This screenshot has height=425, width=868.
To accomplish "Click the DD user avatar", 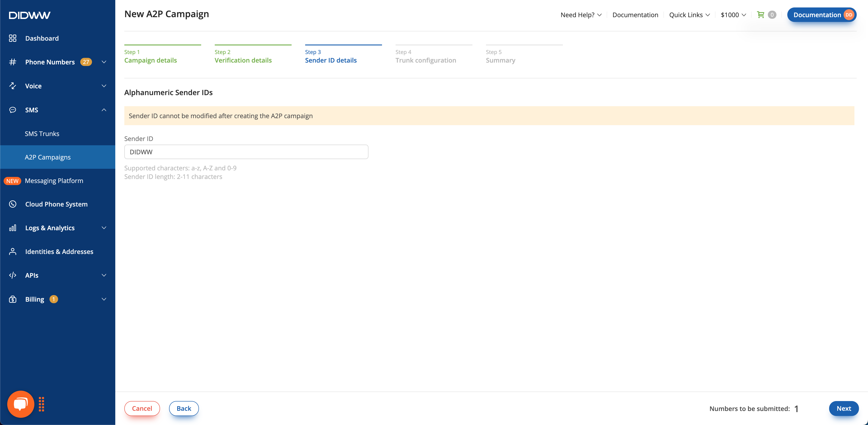I will (x=849, y=15).
